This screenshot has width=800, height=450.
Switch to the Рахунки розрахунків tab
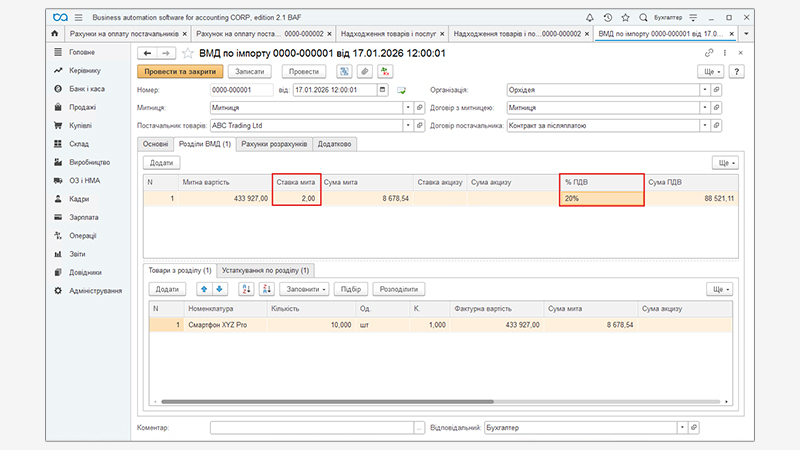(x=274, y=144)
